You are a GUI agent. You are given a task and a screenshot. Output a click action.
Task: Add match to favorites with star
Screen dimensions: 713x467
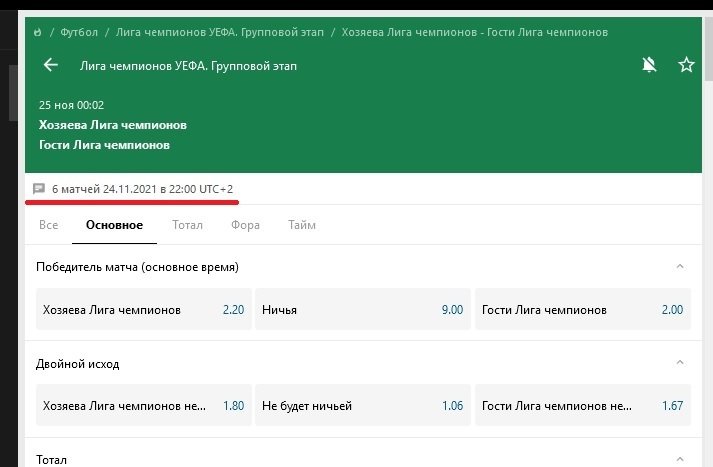click(686, 66)
